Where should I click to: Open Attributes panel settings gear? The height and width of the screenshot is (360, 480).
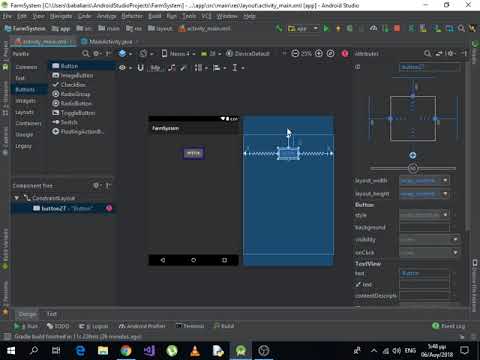click(x=450, y=53)
